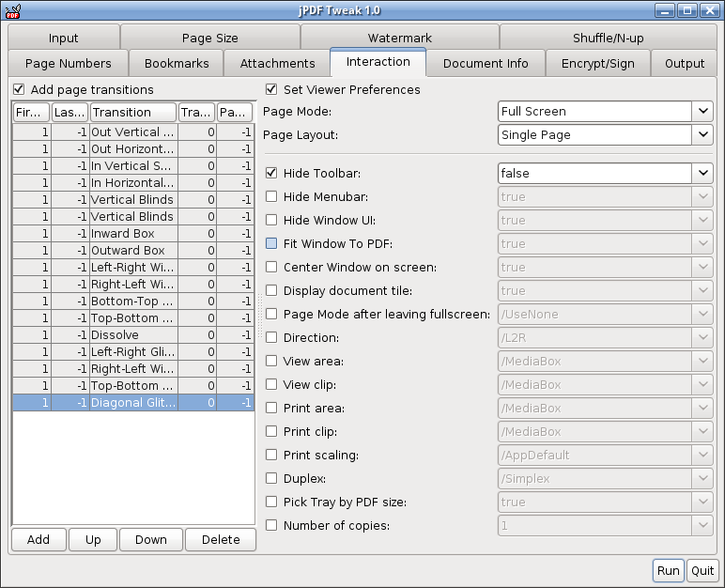Select the Out Horizont... transition row

[133, 149]
